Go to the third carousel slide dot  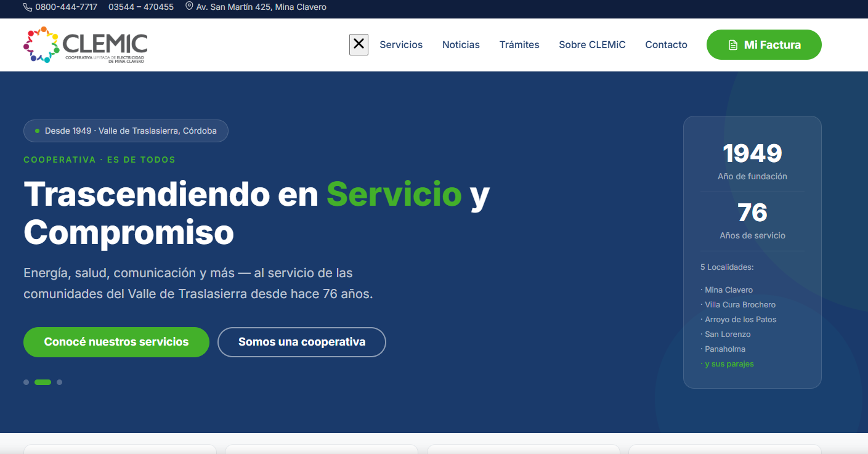tap(59, 382)
